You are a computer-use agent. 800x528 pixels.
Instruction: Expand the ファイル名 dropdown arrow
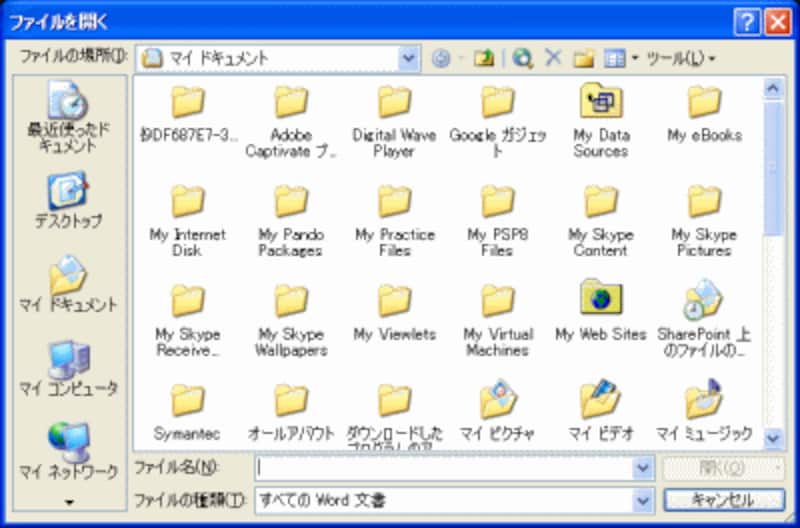coord(643,468)
